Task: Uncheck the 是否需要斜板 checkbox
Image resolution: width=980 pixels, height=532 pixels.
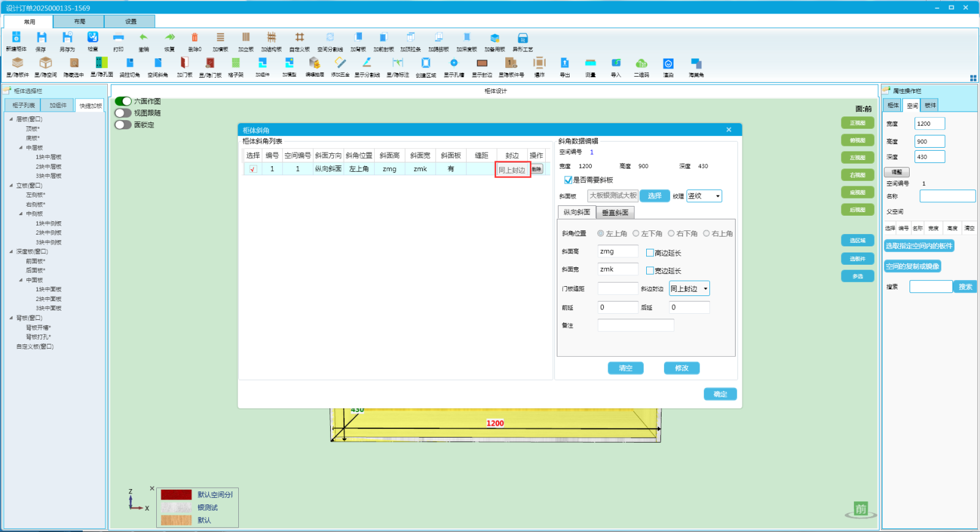Action: tap(568, 180)
